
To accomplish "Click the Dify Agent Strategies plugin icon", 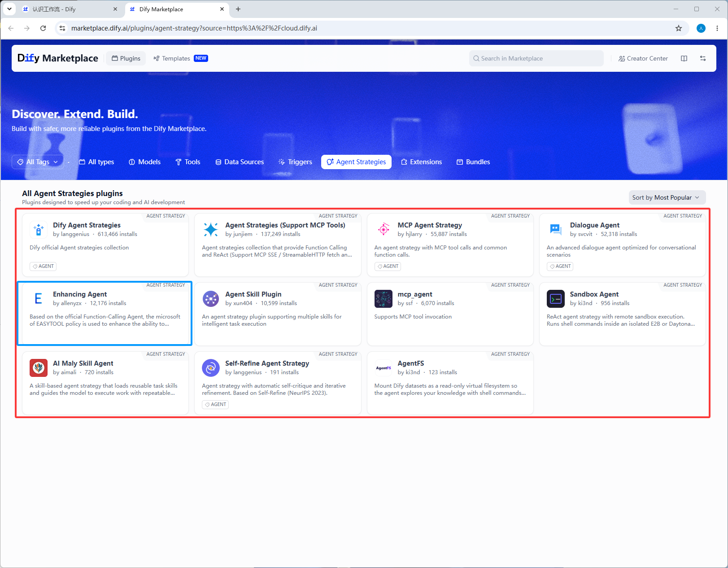I will pyautogui.click(x=39, y=230).
